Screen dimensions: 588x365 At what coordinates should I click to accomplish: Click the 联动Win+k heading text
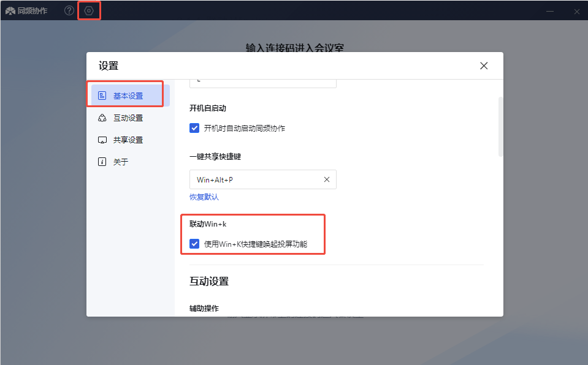pos(208,224)
